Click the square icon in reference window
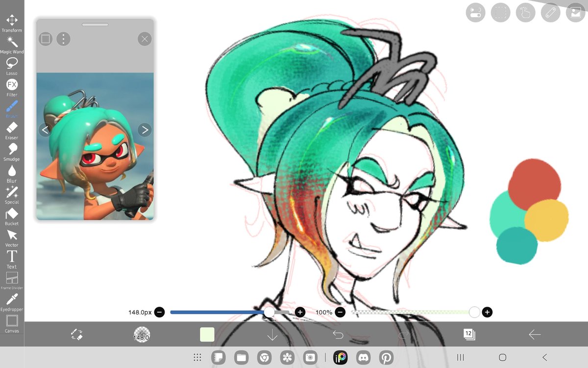588x368 pixels. point(46,39)
